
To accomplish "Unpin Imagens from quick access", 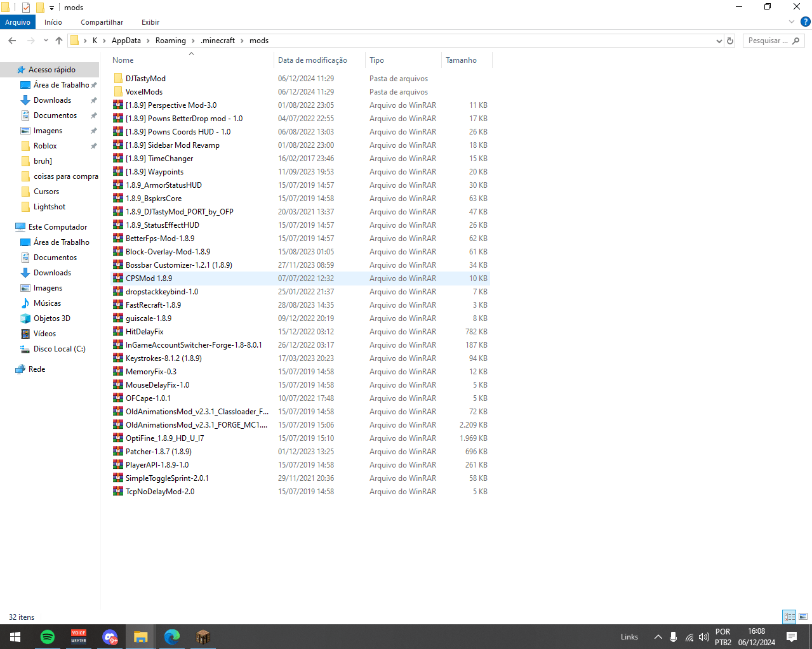I will (94, 131).
